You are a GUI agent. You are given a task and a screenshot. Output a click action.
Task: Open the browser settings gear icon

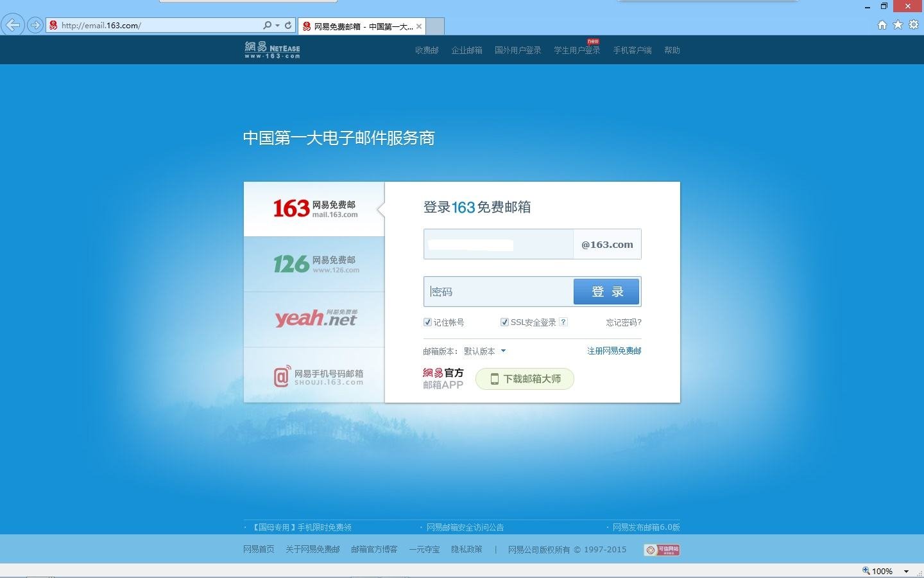[914, 25]
